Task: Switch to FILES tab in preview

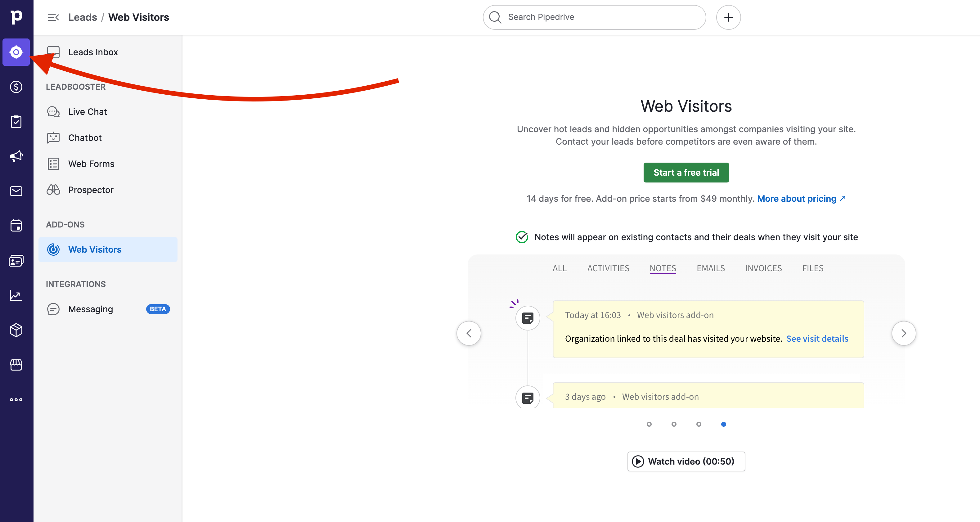Action: pyautogui.click(x=813, y=268)
